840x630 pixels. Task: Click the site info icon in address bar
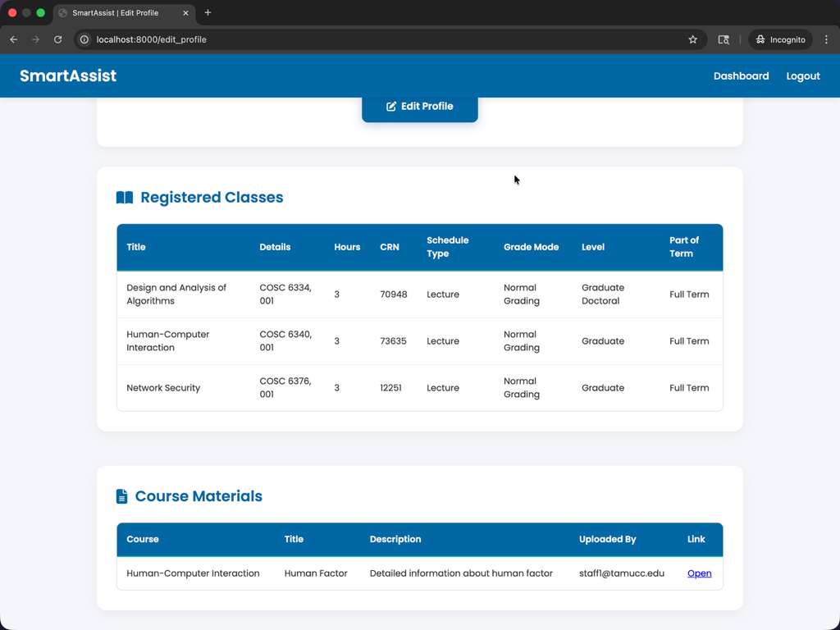coord(84,39)
